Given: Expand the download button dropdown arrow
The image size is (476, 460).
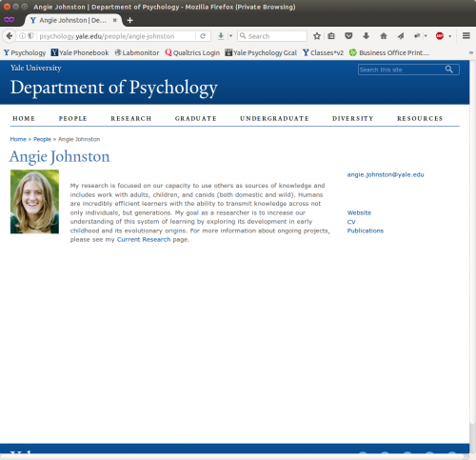Looking at the screenshot, I should pos(230,36).
